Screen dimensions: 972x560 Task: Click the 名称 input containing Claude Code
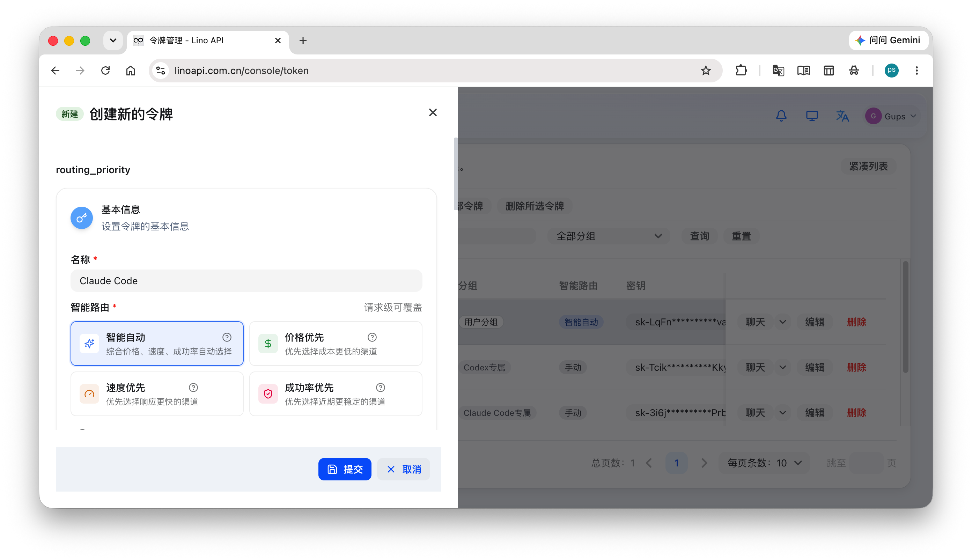pos(246,280)
